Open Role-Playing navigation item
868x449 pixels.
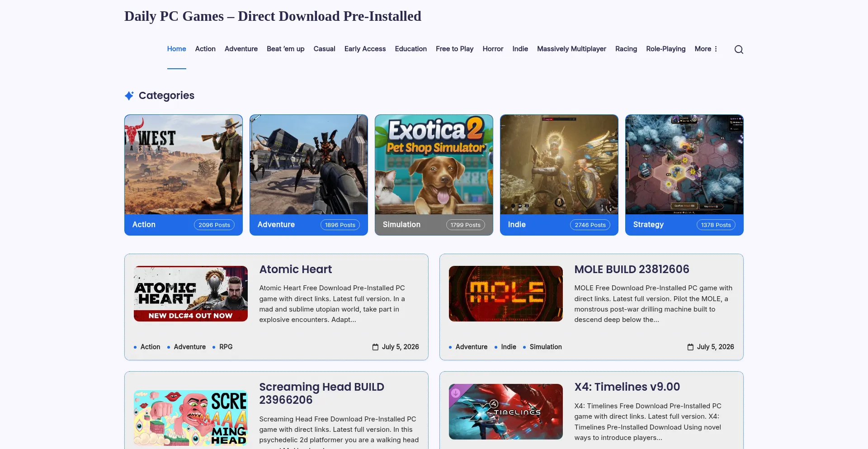point(665,49)
